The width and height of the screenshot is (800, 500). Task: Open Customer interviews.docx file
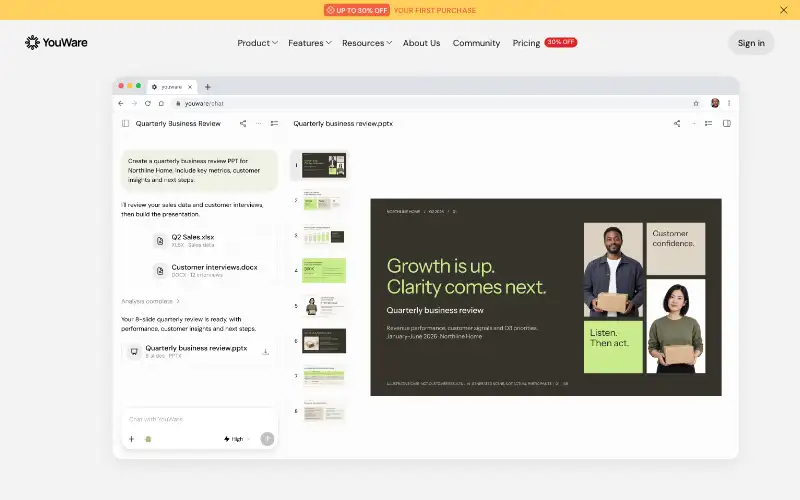(x=205, y=270)
